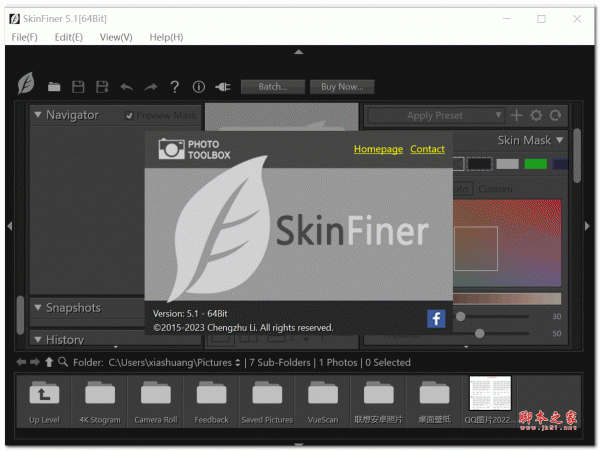
Task: Open a photo with the folder icon
Action: tap(54, 87)
